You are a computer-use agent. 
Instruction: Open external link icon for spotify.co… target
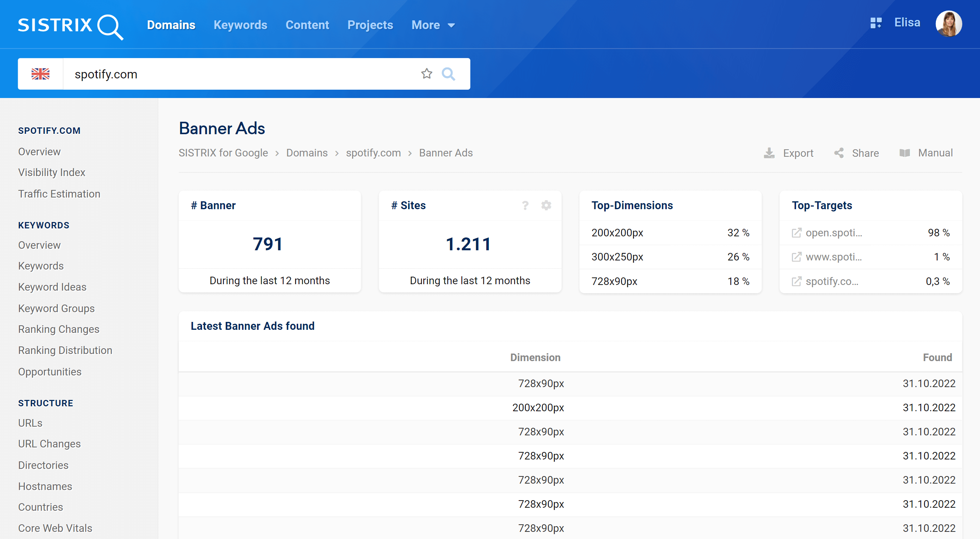tap(796, 282)
